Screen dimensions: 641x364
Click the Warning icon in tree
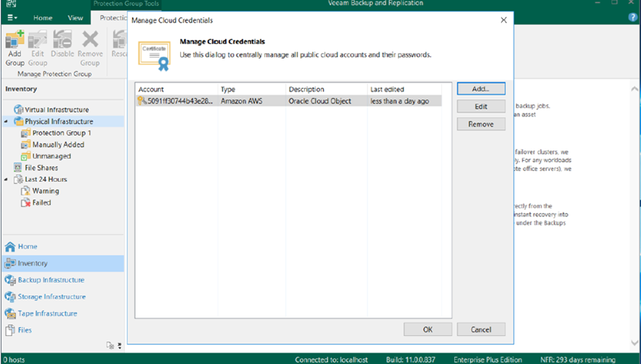[25, 191]
